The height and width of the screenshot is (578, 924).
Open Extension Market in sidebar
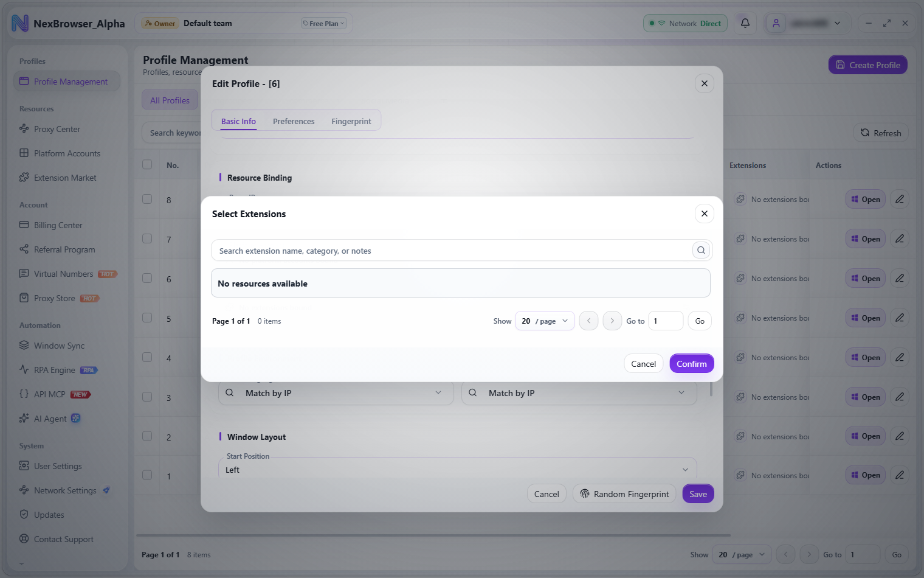pos(65,178)
